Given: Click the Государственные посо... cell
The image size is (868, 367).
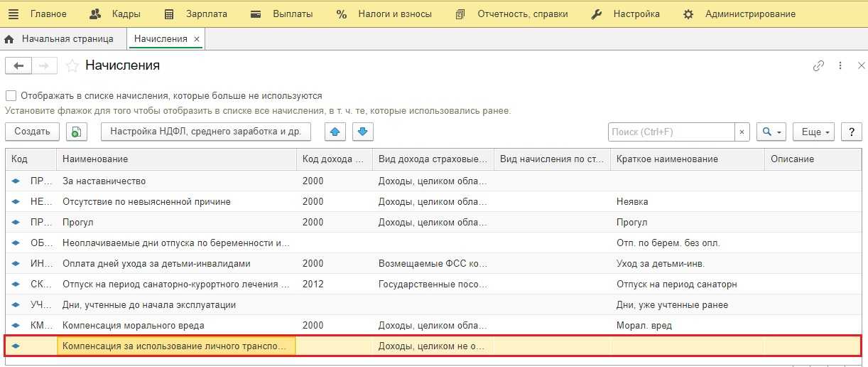Looking at the screenshot, I should tap(433, 284).
